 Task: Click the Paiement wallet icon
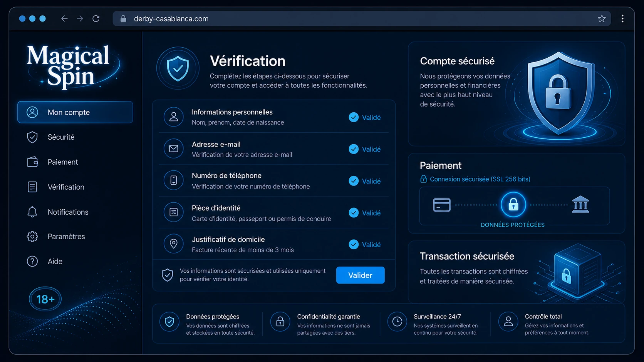[32, 162]
